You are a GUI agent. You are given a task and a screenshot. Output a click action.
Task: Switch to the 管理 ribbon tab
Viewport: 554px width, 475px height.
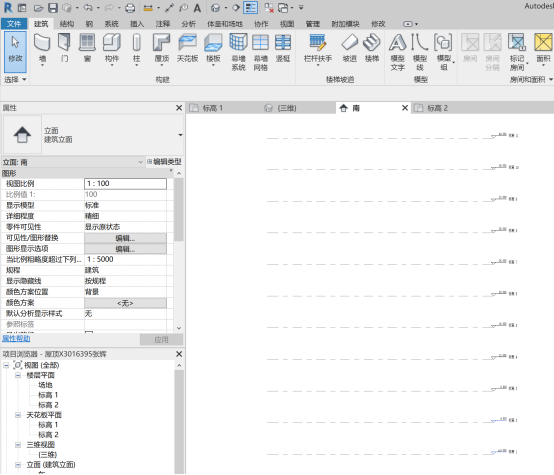pos(313,24)
